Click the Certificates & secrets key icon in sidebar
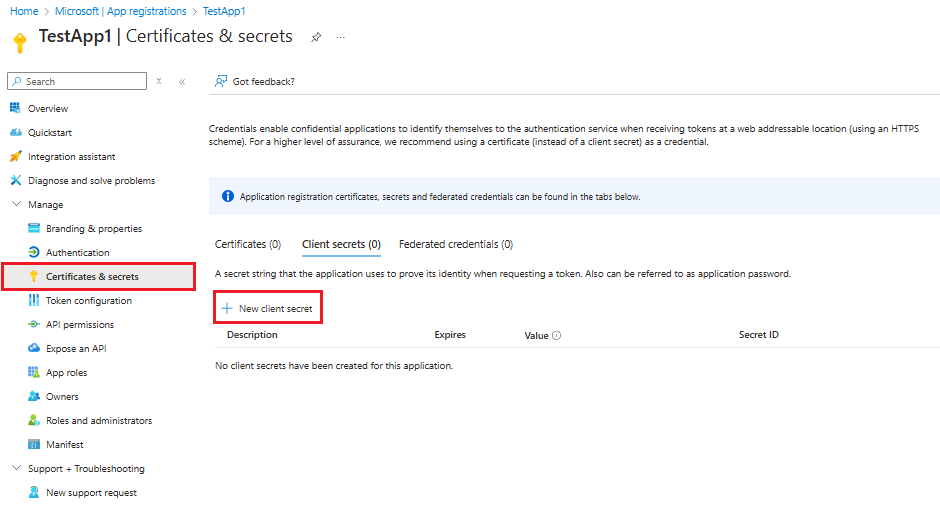Screen dimensions: 940x519 (x=34, y=276)
